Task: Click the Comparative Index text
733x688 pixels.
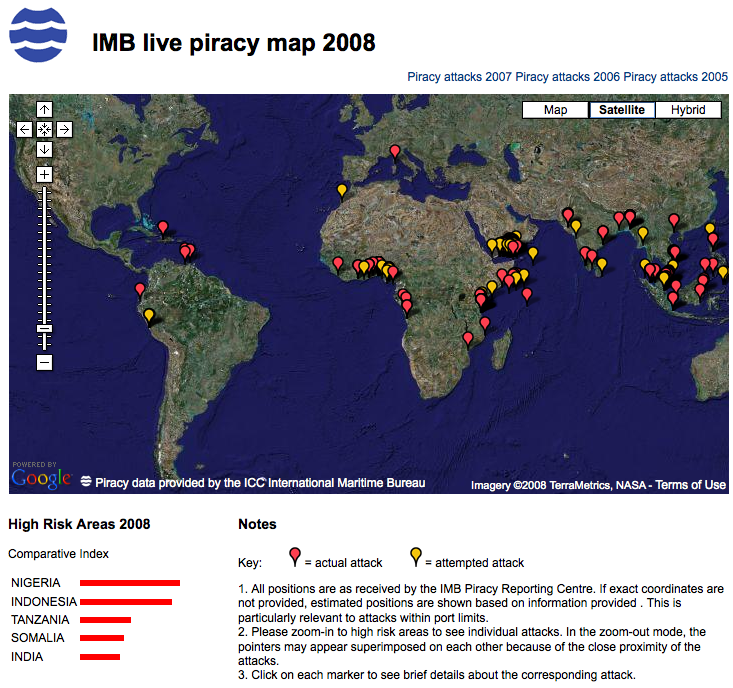Action: pos(58,554)
